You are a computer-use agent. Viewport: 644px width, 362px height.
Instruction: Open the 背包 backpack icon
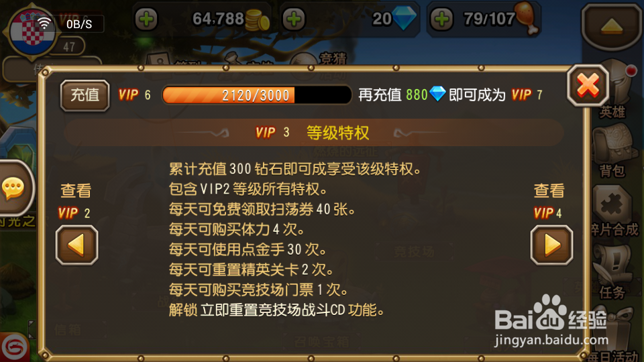[614, 151]
